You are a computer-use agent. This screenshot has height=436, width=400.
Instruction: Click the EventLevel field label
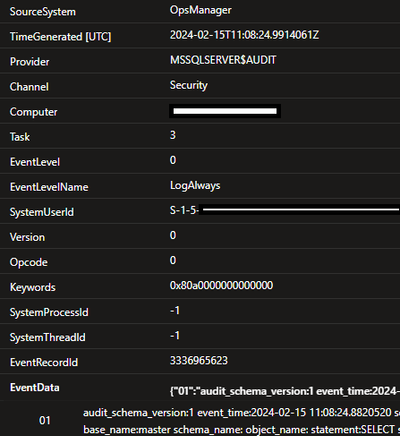(x=35, y=162)
